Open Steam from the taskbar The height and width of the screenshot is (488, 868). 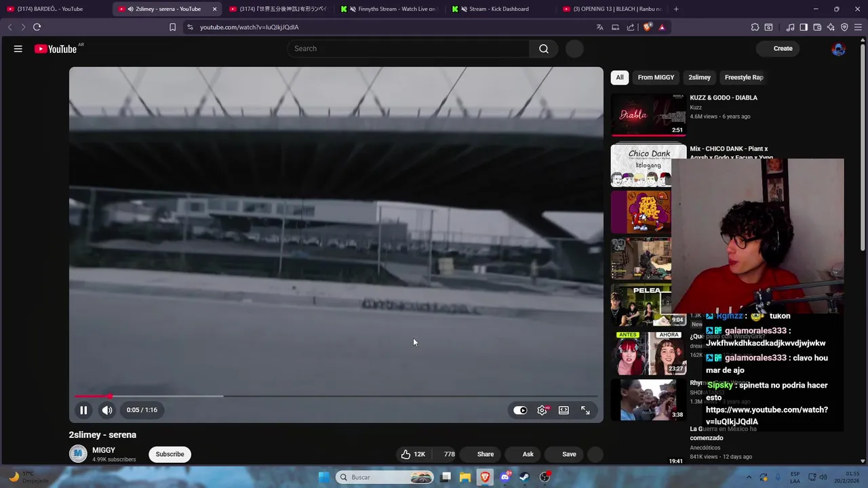click(524, 477)
